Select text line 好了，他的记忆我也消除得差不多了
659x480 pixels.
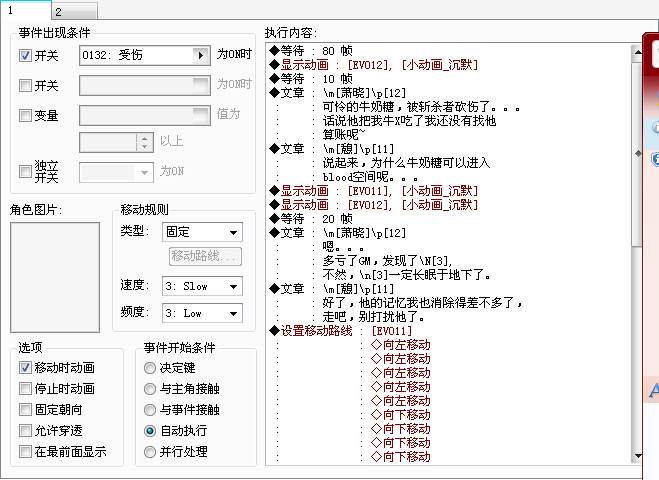pos(422,303)
